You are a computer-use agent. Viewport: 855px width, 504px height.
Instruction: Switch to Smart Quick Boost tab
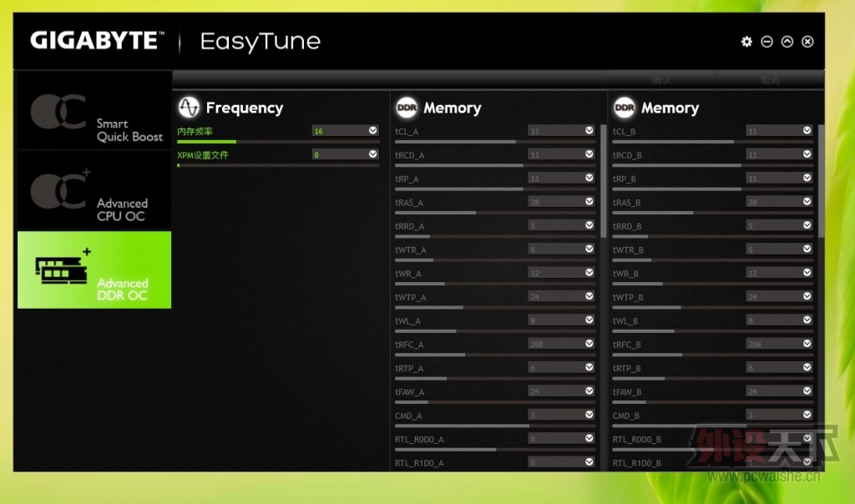click(94, 111)
